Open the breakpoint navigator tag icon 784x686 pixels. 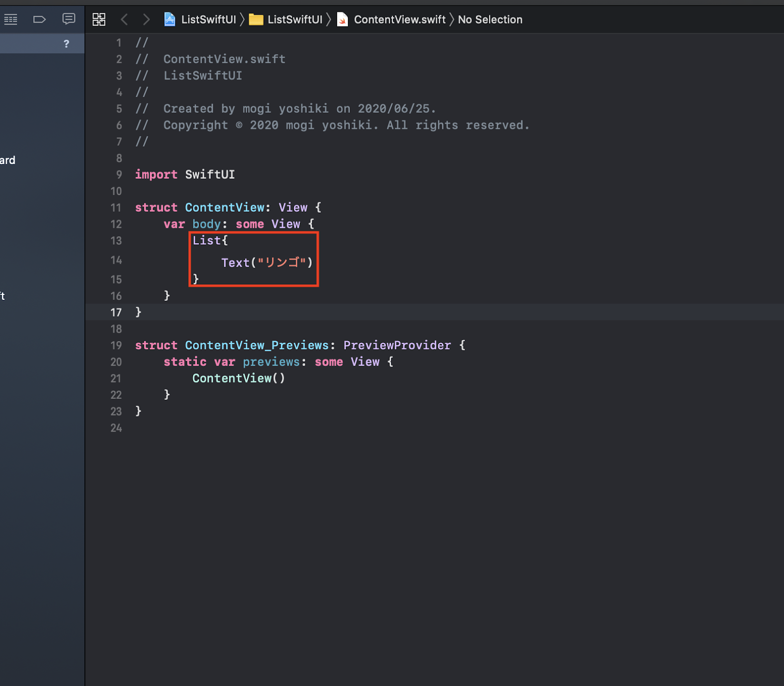(39, 20)
